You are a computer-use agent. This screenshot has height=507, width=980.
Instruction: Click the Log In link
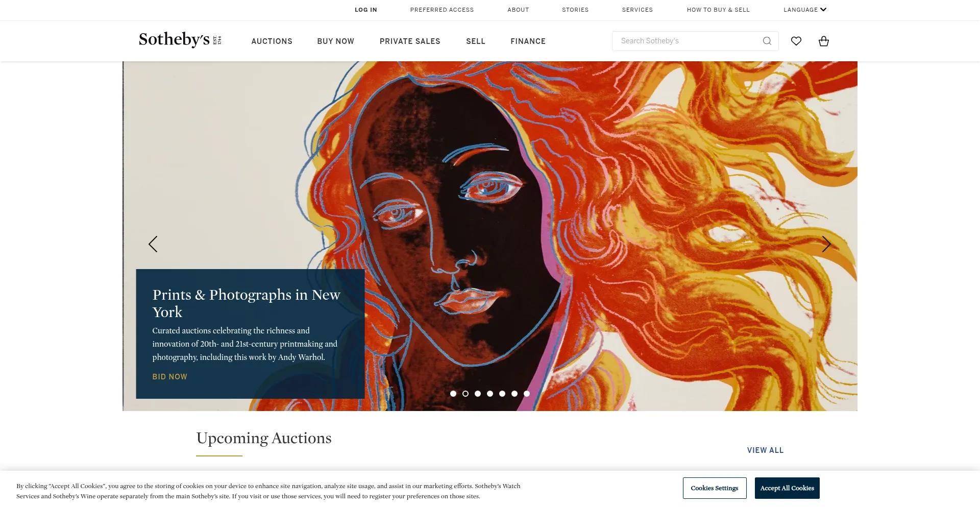[366, 10]
